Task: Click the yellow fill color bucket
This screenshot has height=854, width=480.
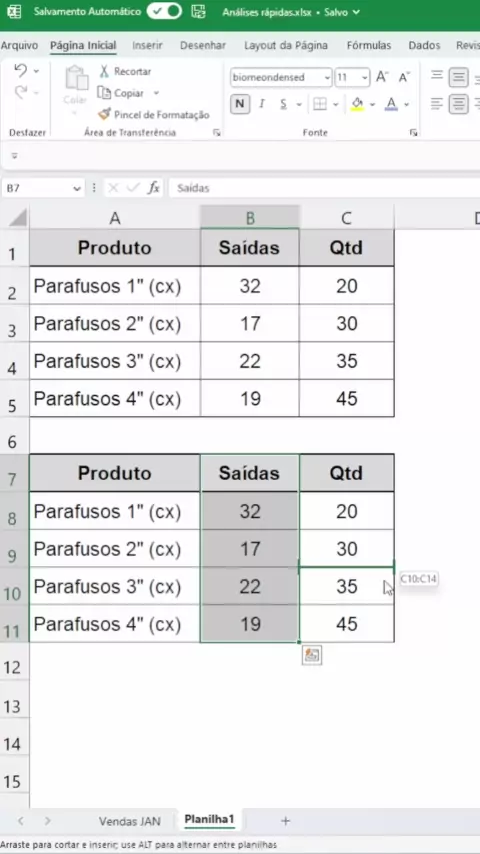Action: pyautogui.click(x=357, y=104)
